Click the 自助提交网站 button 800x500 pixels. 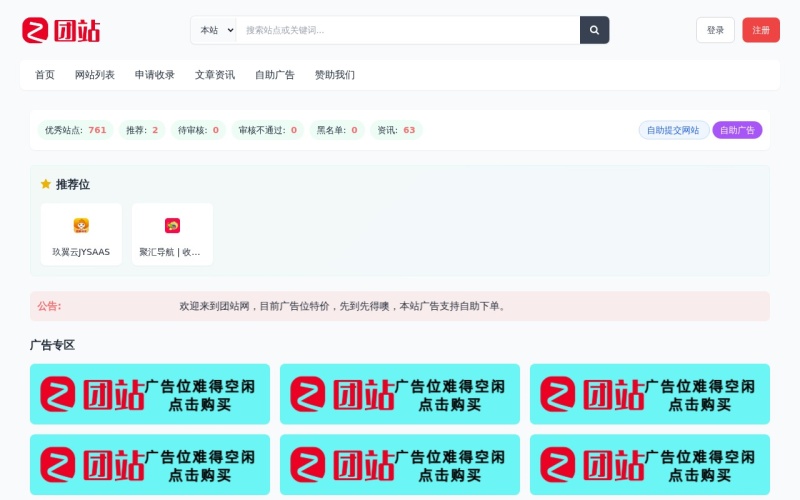tap(673, 130)
